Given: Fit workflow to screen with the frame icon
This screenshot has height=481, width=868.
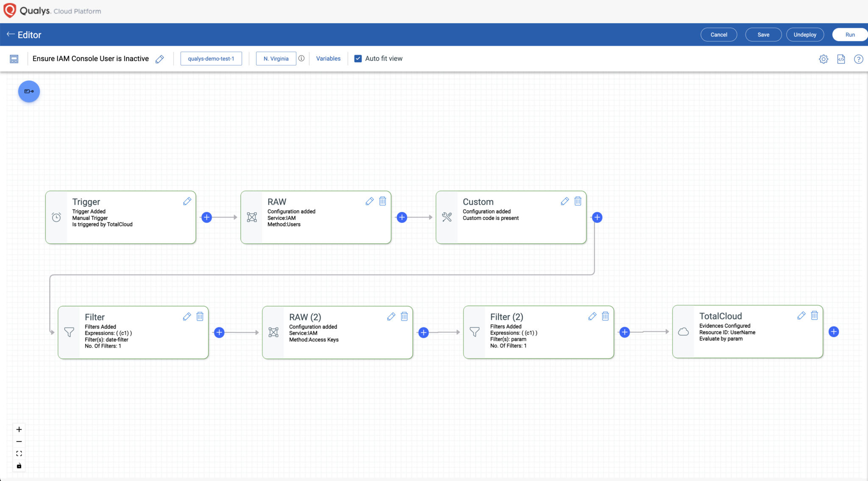Looking at the screenshot, I should click(19, 453).
